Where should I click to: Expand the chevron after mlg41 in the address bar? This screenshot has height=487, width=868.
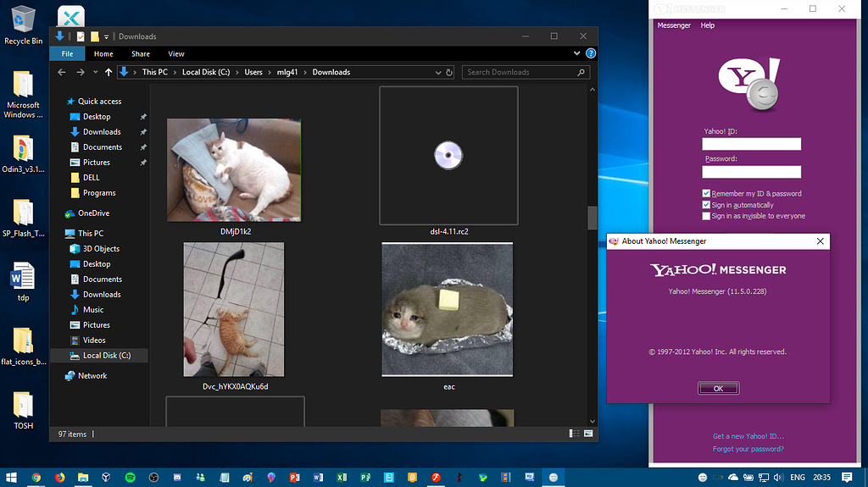click(305, 72)
